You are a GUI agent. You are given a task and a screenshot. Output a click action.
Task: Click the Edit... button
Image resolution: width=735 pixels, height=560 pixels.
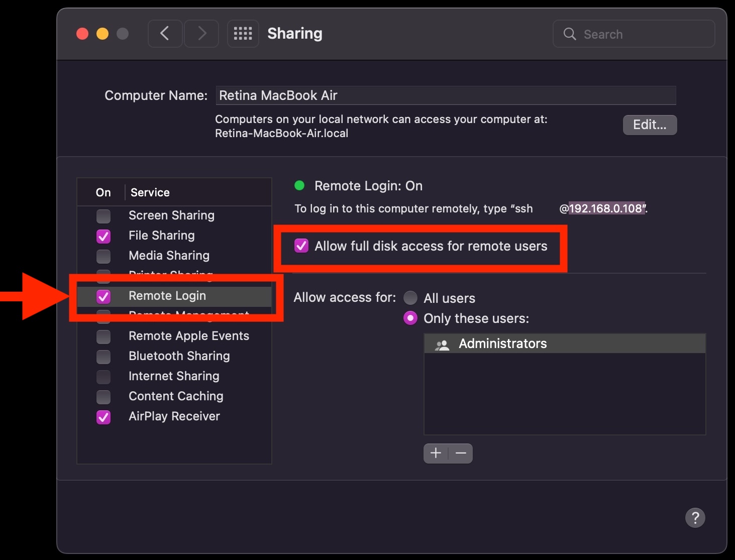point(650,125)
